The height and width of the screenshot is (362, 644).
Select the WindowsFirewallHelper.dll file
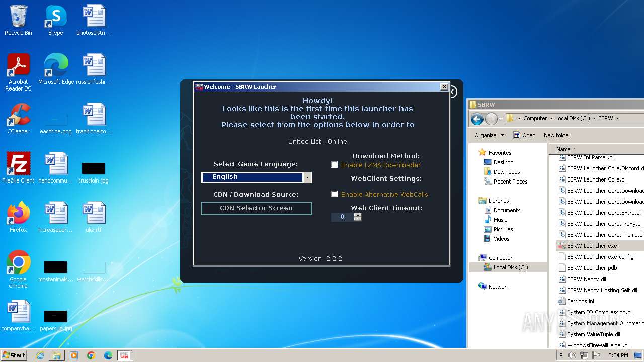598,345
